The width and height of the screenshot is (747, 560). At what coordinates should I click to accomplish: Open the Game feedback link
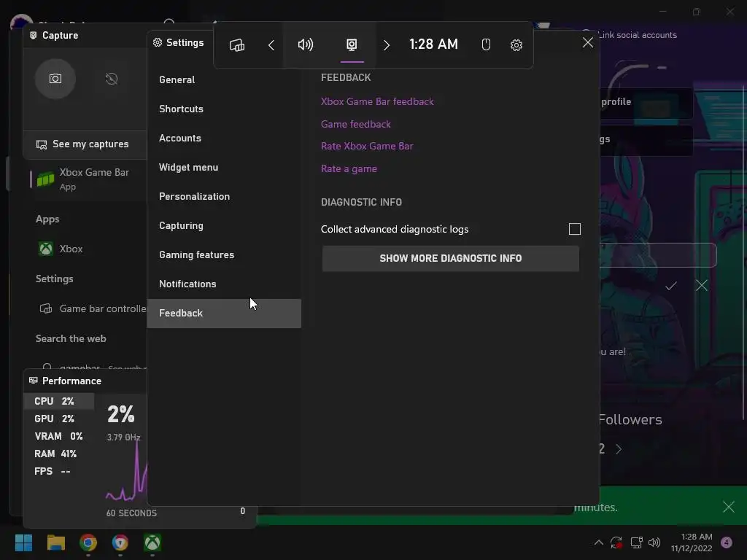pos(356,124)
